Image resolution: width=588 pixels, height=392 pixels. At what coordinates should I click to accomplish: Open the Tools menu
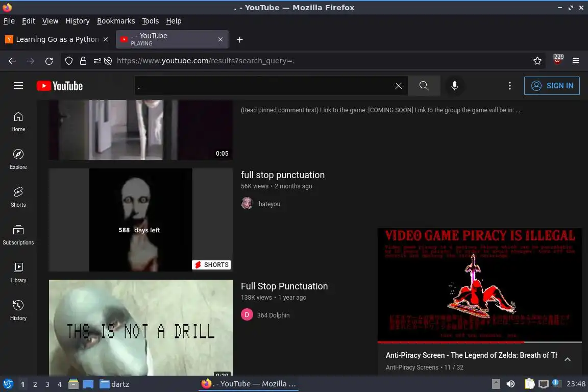click(x=151, y=21)
